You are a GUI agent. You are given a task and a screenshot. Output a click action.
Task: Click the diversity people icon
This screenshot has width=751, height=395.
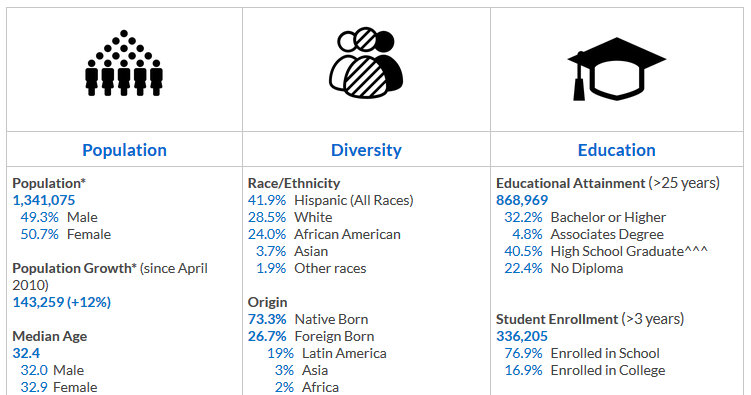pos(366,63)
